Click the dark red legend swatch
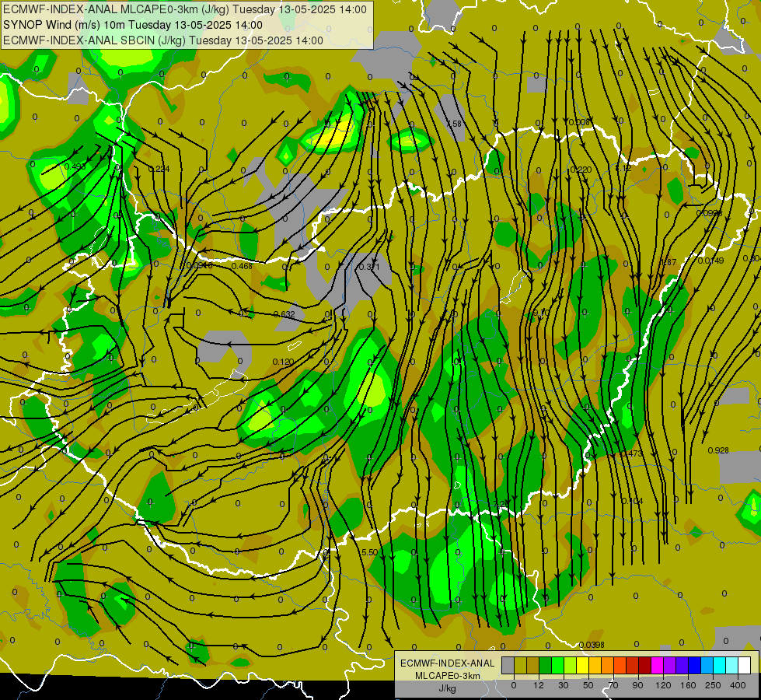Screen dimensions: 761x700 (x=644, y=665)
